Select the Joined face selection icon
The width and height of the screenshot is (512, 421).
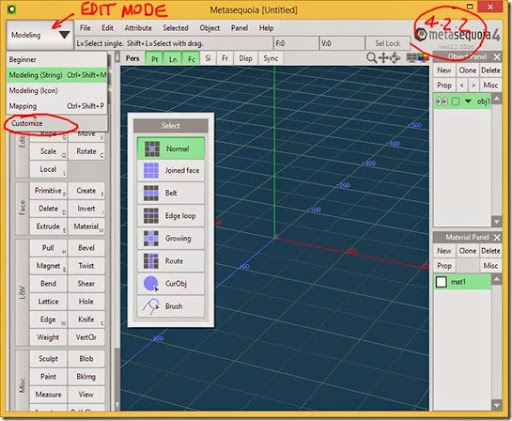tap(151, 170)
